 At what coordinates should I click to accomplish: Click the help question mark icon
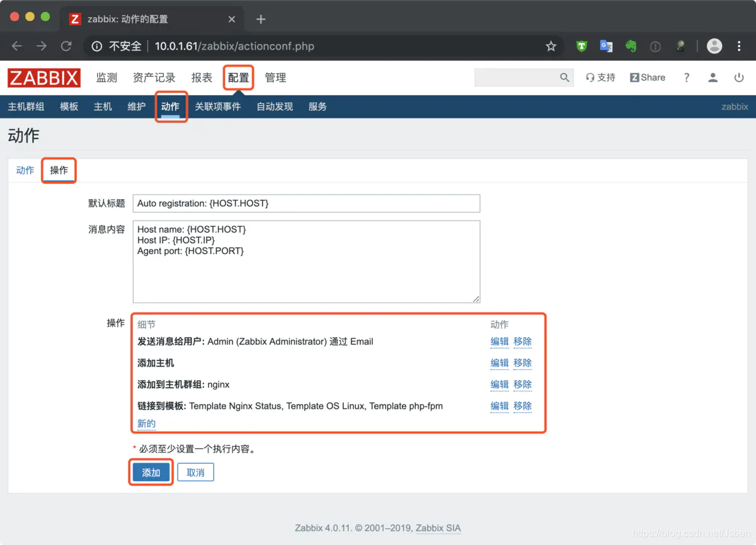[687, 77]
